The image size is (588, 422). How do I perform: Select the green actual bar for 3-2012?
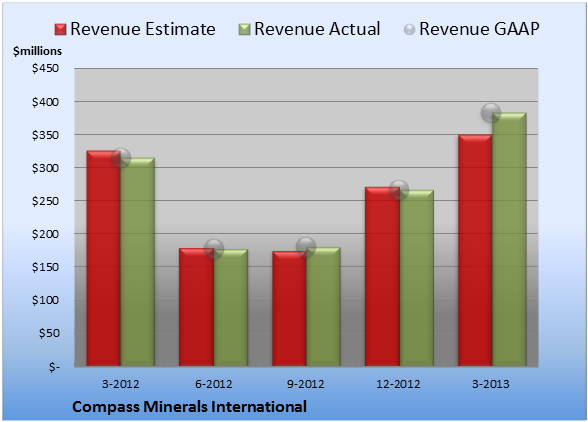[x=138, y=262]
